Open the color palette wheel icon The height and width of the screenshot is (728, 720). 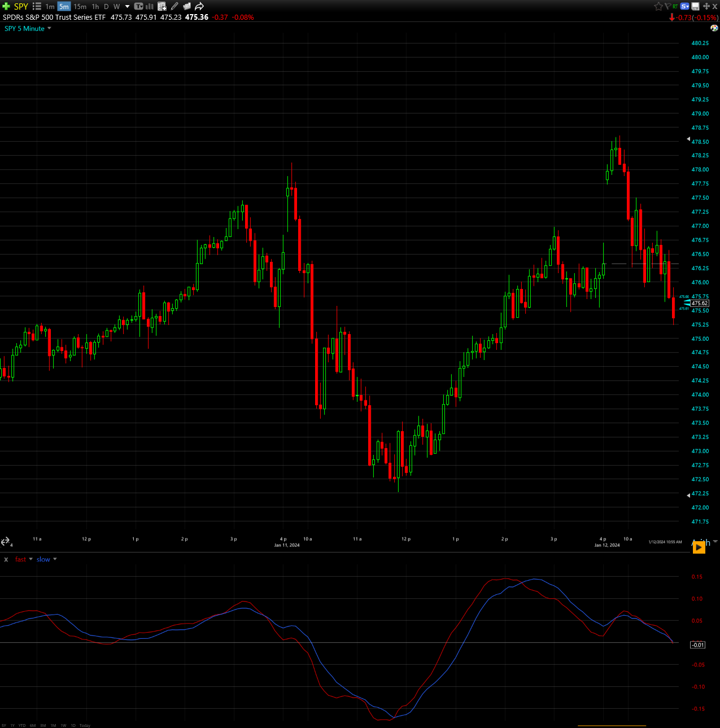coord(714,28)
